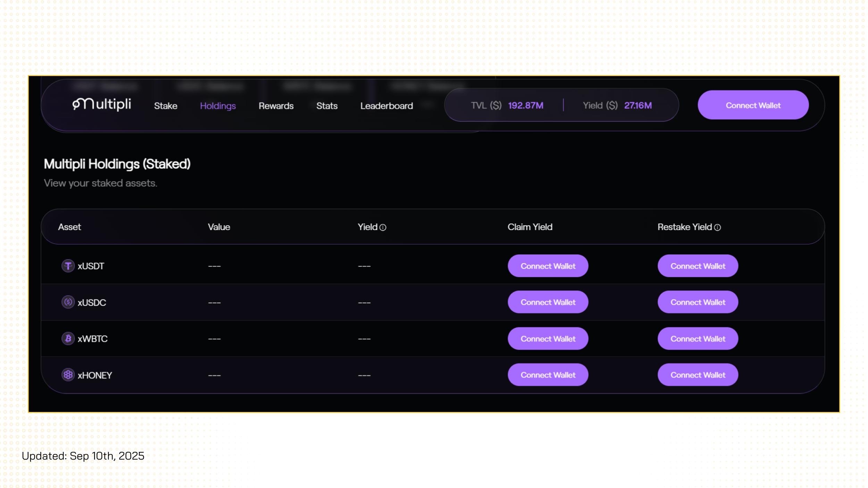Go to the Rewards tab

click(x=276, y=106)
